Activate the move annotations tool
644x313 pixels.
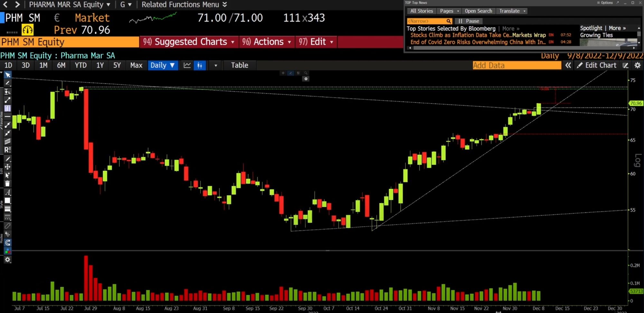click(7, 167)
